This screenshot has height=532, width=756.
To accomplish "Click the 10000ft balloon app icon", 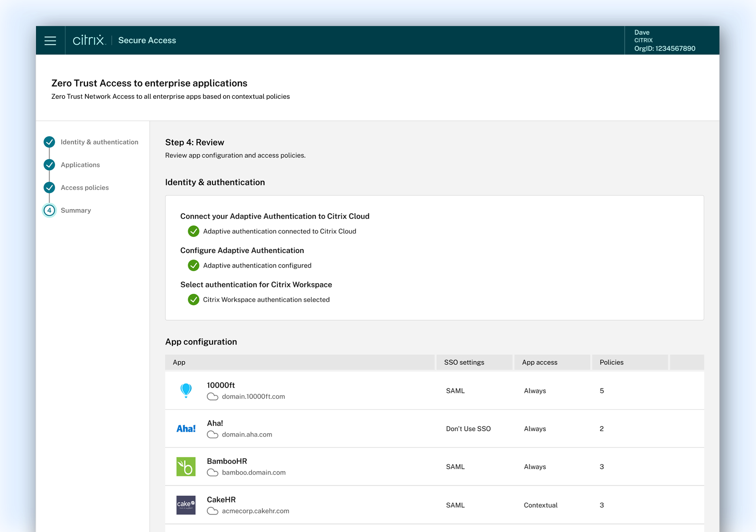I will tap(186, 390).
